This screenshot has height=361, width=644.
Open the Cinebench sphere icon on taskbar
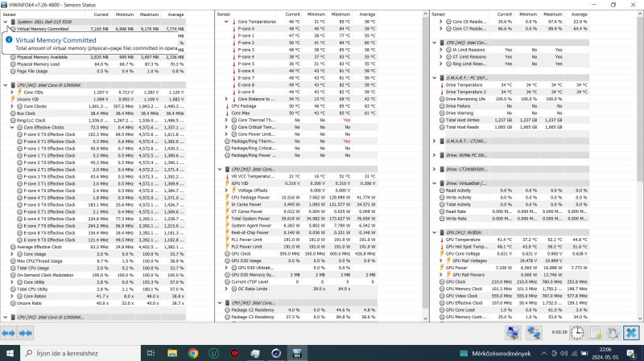276,353
